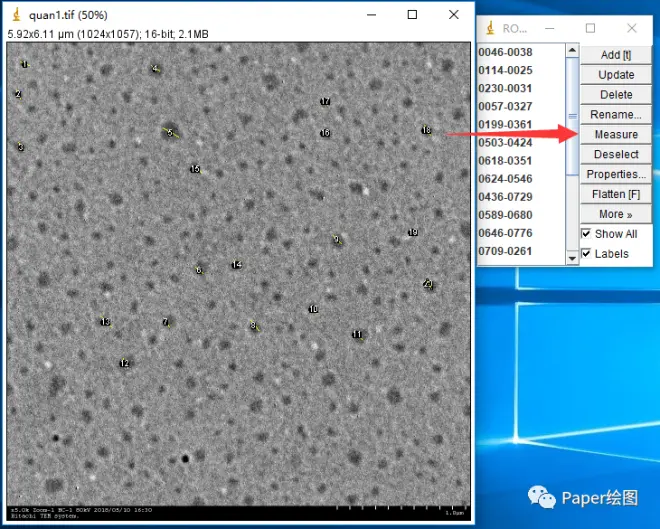Click ROI label 3 on the image

coord(21,147)
